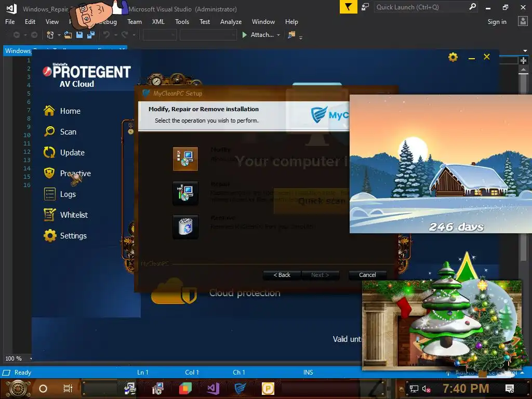Open Home in Protegent sidebar
The width and height of the screenshot is (532, 399).
point(62,111)
